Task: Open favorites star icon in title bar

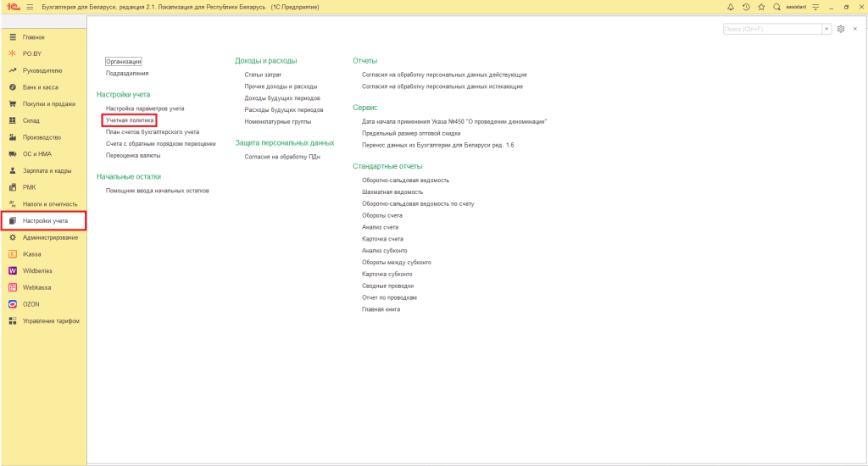Action: 761,7
